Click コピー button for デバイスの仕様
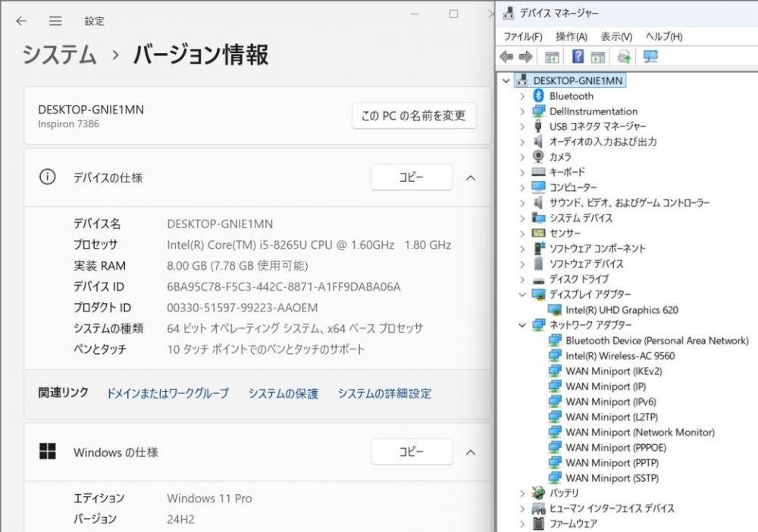This screenshot has height=532, width=758. [412, 177]
